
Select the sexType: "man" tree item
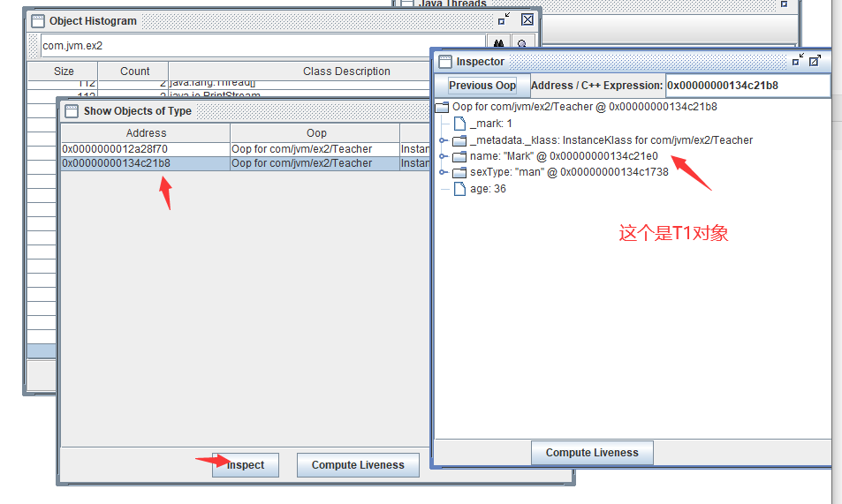pyautogui.click(x=569, y=172)
